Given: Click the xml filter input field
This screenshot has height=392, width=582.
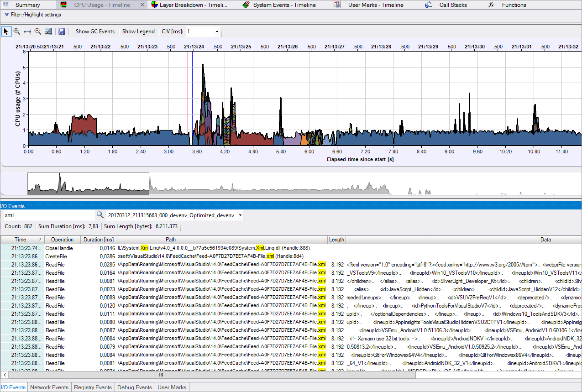Looking at the screenshot, I should pos(46,214).
